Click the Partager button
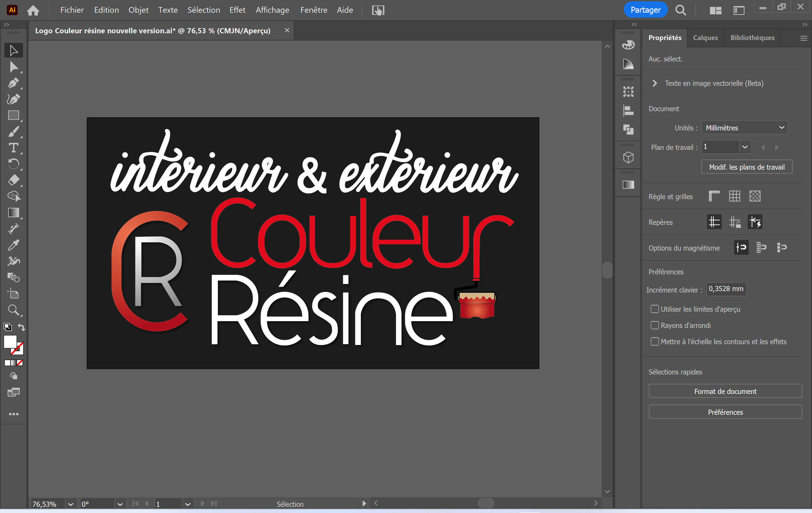The width and height of the screenshot is (812, 513). (x=646, y=10)
